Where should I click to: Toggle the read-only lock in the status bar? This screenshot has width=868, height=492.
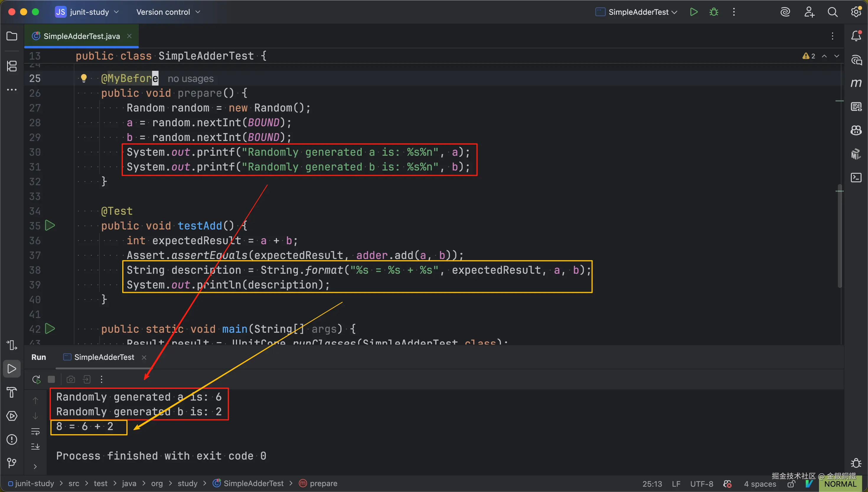[791, 484]
